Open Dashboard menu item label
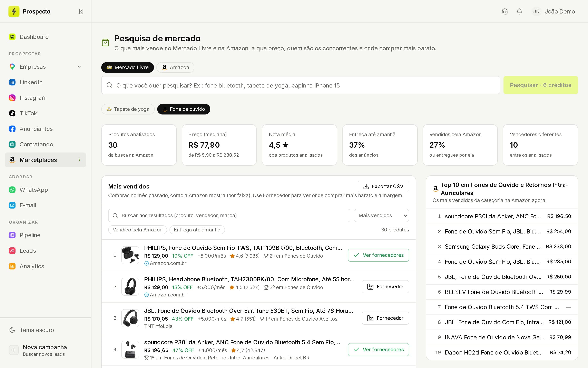588x368 pixels. coord(34,37)
